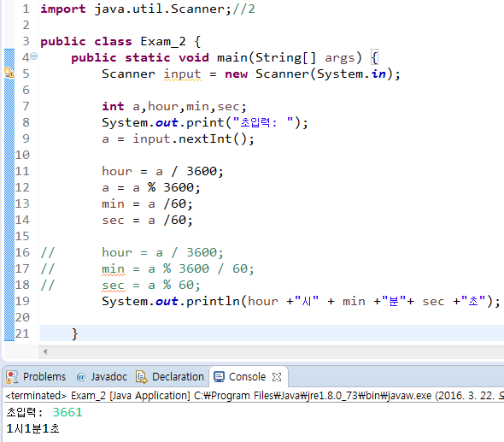Click line number 10 in the gutter
The width and height of the screenshot is (504, 442).
tap(22, 155)
